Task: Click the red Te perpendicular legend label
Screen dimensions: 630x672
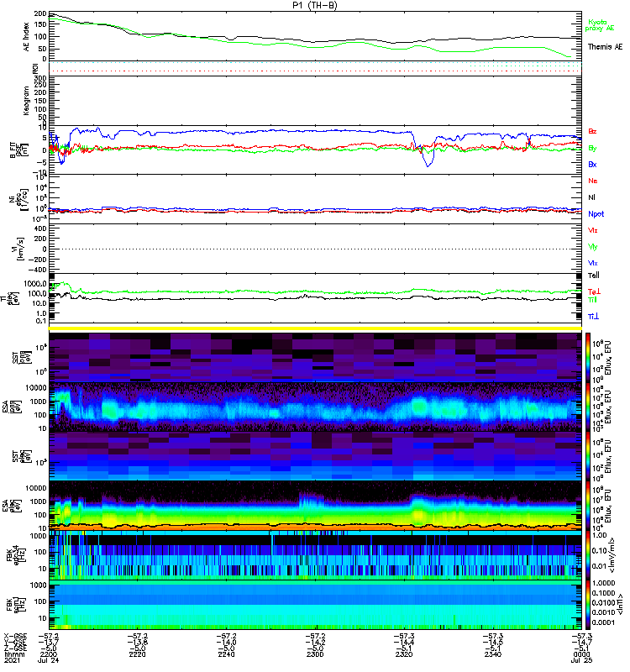Action: pos(594,291)
